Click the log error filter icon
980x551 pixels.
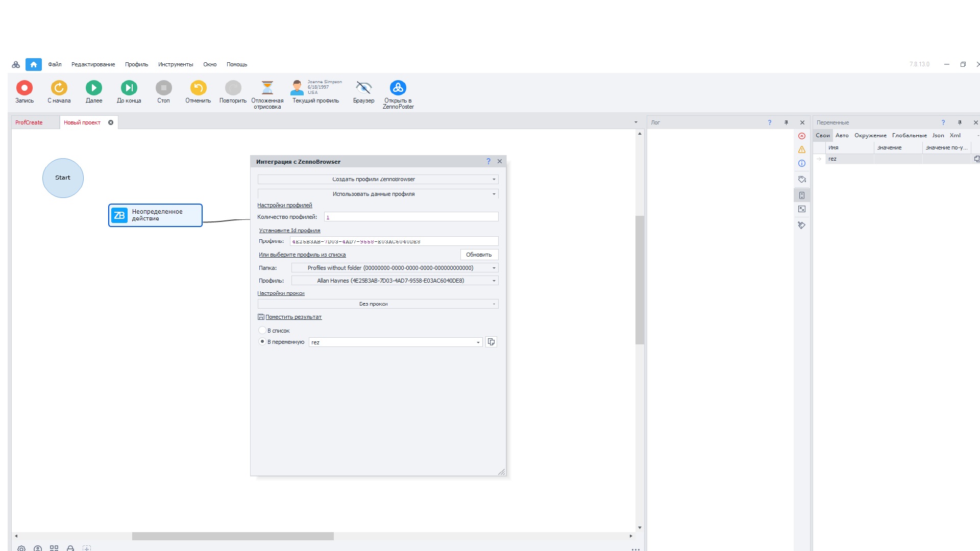(802, 136)
